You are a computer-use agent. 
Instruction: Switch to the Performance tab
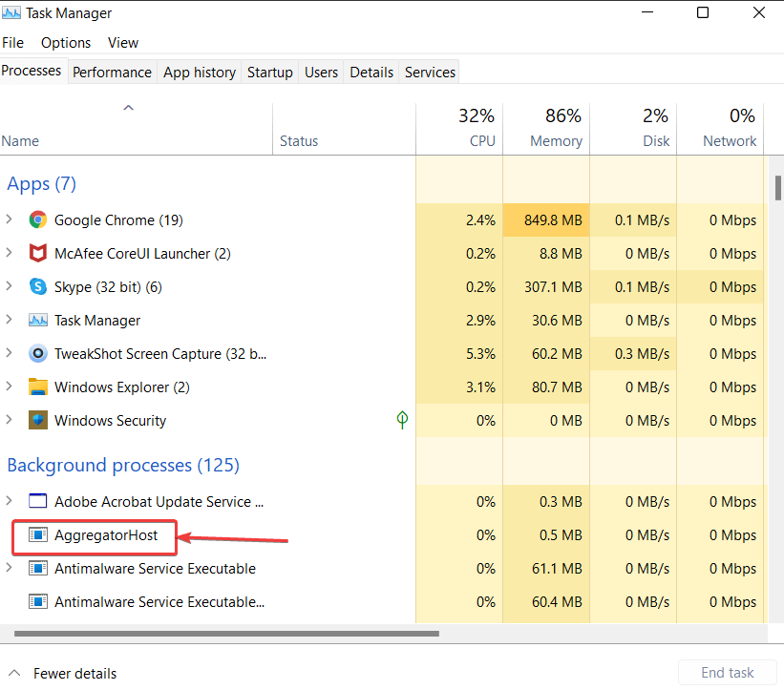pos(112,73)
